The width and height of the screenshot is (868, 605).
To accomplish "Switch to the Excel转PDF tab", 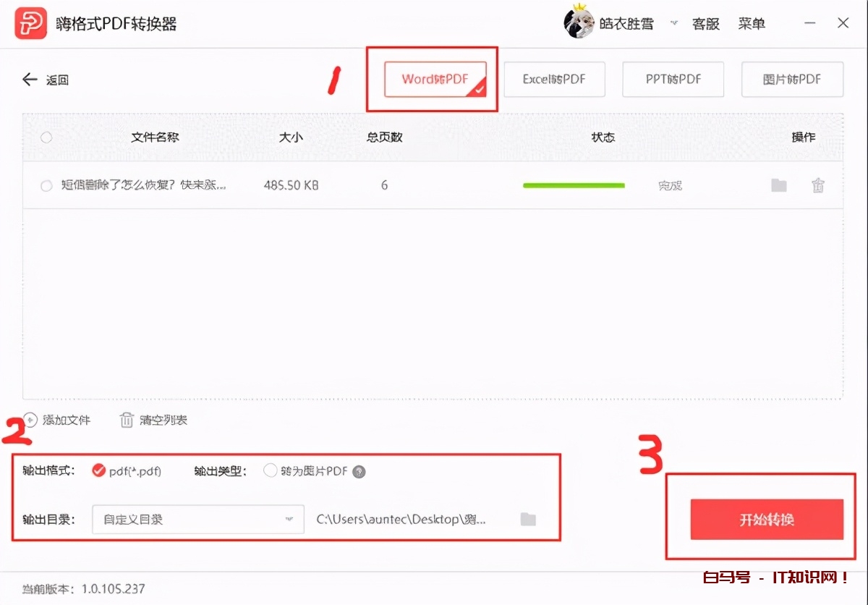I will [554, 80].
